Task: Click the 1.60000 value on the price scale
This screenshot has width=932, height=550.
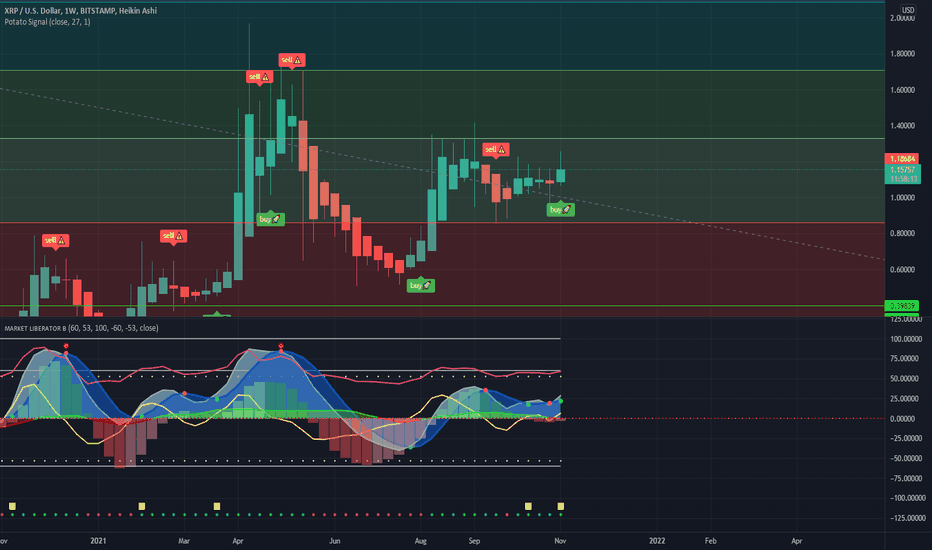Action: (x=902, y=90)
